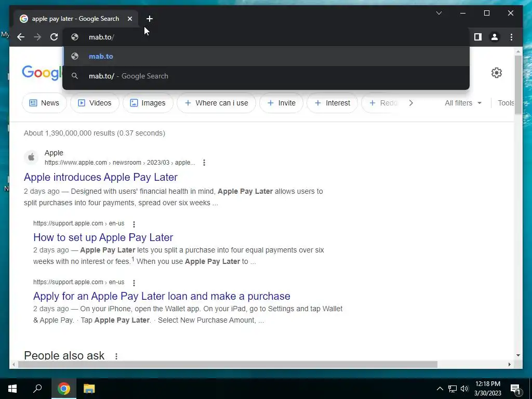Open the Tools option
Screen dimensions: 532x399
click(506, 103)
